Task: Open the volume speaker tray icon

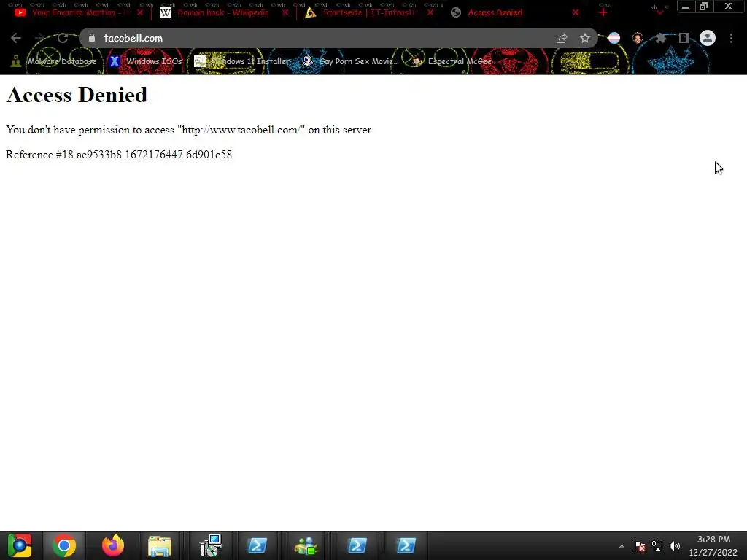Action: coord(675,546)
